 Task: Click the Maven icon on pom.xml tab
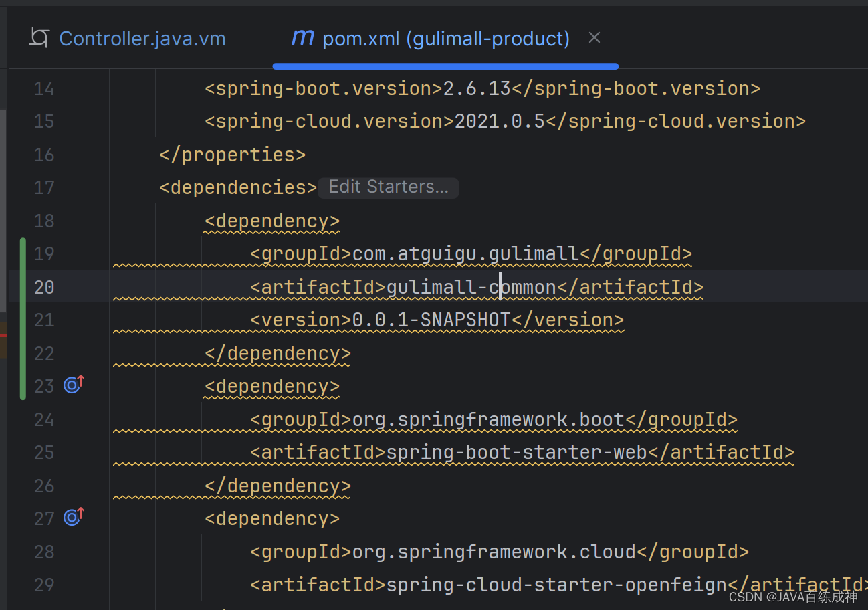click(302, 38)
